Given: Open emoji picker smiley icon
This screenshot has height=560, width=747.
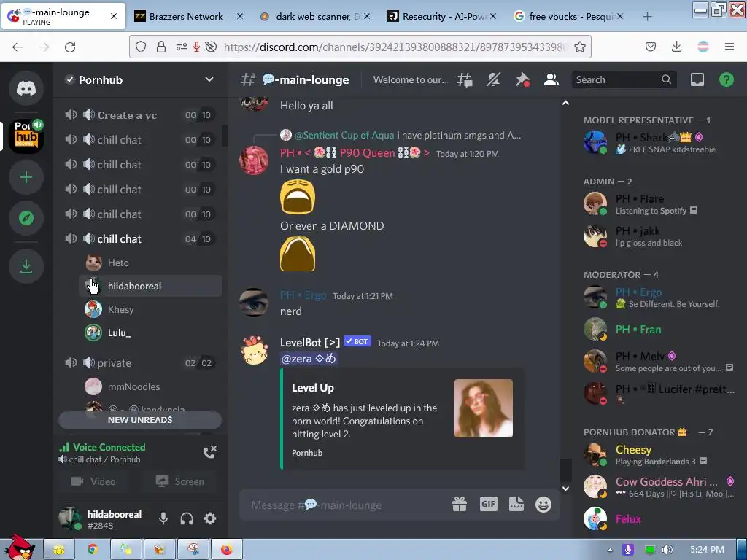Looking at the screenshot, I should pos(543,505).
